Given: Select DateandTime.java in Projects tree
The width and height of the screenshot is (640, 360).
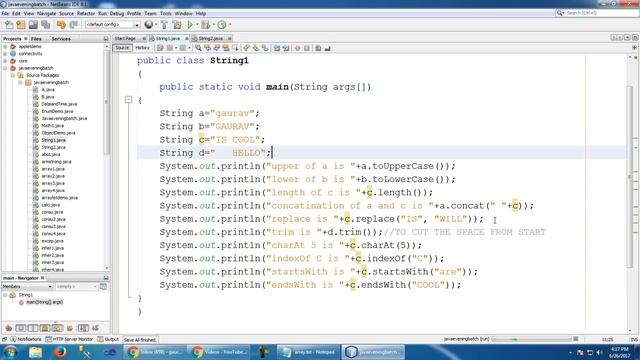Looking at the screenshot, I should click(x=59, y=104).
